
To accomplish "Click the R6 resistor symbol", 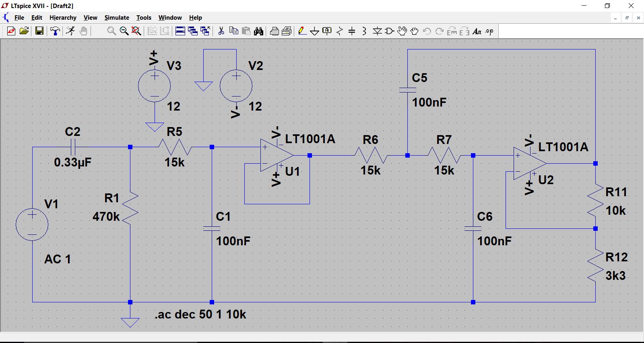I will (x=371, y=155).
